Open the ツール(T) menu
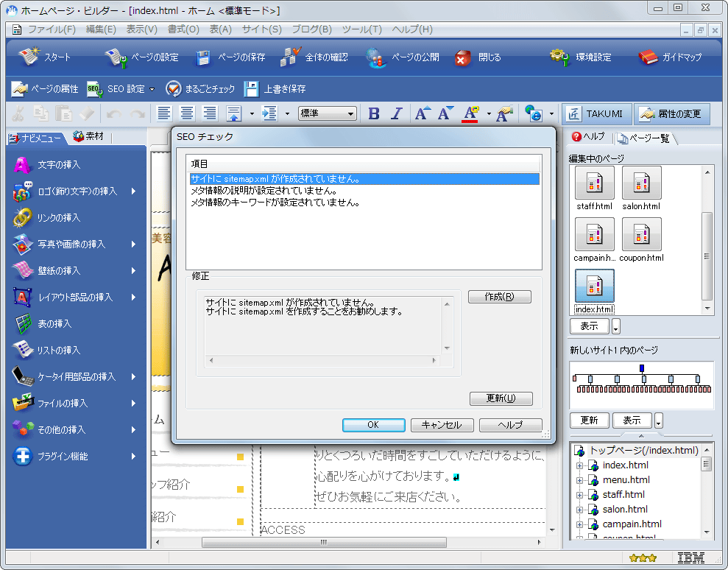Image resolution: width=728 pixels, height=570 pixels. click(361, 29)
